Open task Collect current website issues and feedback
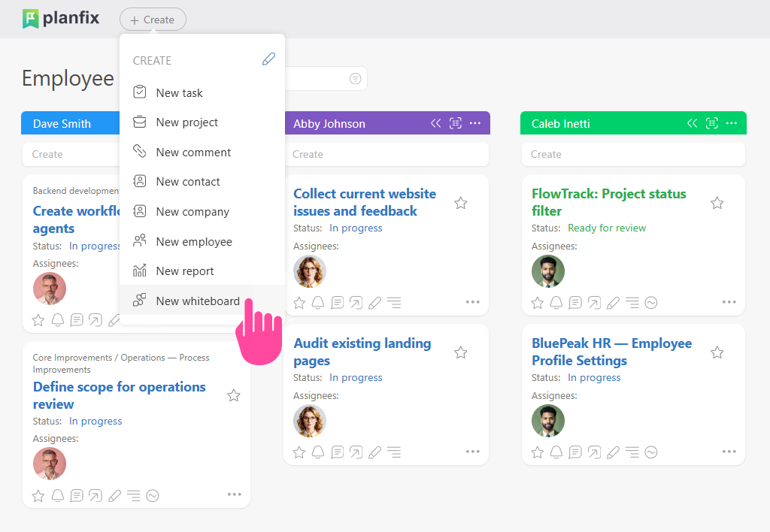770x532 pixels. (x=365, y=202)
